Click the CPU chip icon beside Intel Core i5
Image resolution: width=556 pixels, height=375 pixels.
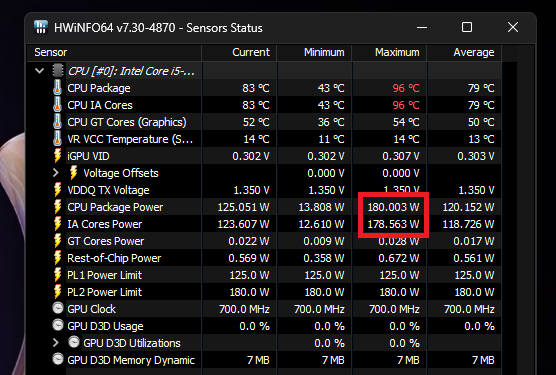[58, 71]
